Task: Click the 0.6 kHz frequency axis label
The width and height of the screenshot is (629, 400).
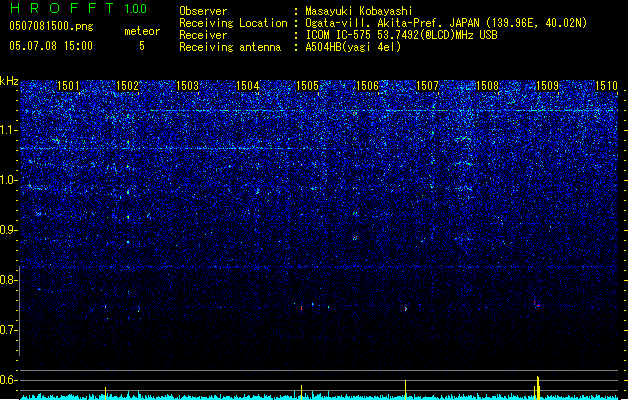Action: [x=9, y=380]
